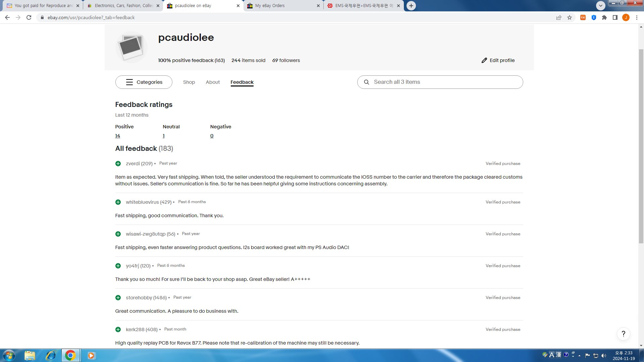Open the tab search chevron button
Screen dimensions: 644x362
[601, 6]
